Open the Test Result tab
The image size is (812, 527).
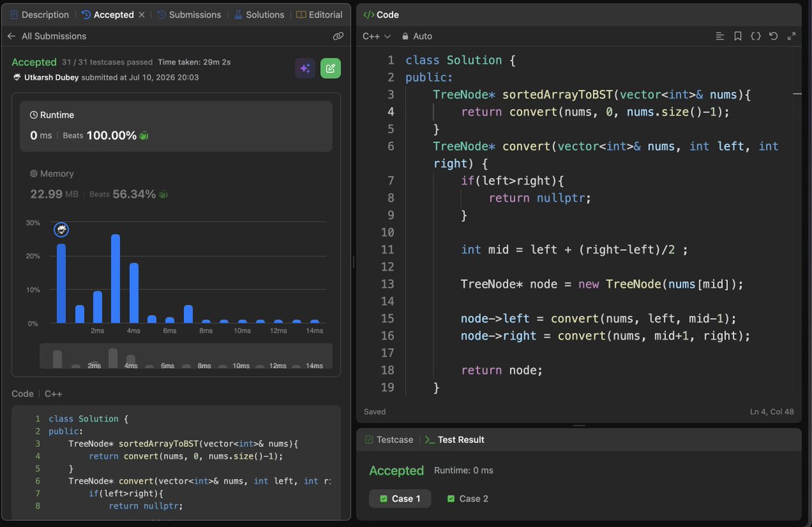tap(455, 440)
